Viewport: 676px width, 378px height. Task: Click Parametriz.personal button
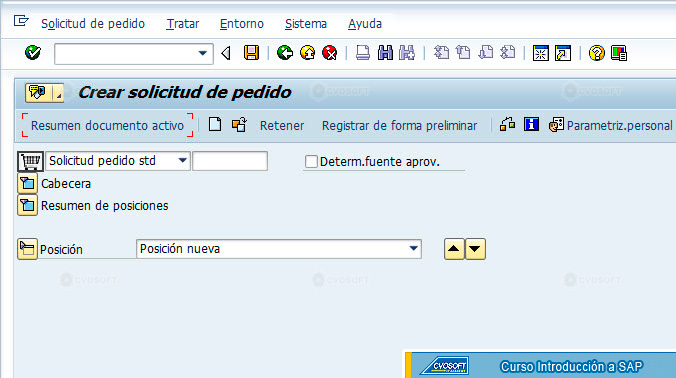point(611,125)
